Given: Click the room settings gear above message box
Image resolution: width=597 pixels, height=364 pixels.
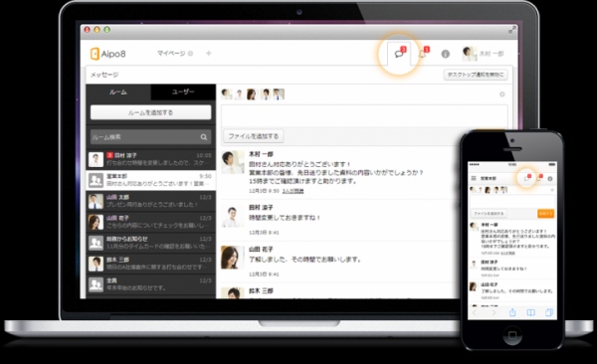Looking at the screenshot, I should point(501,94).
